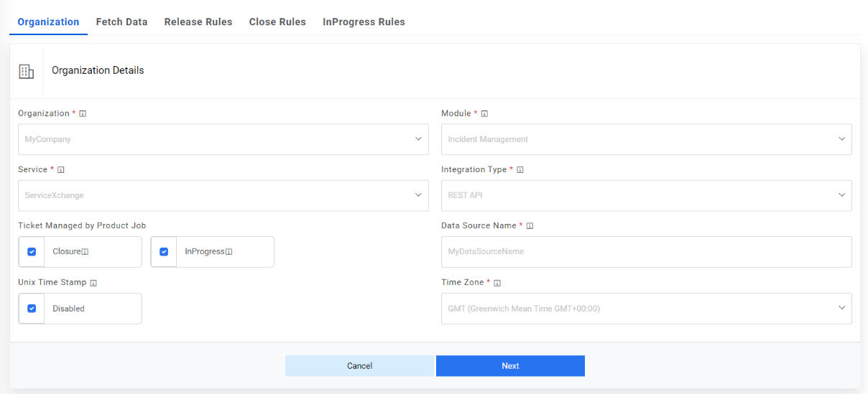Click info icon beside Time Zone label
The height and width of the screenshot is (394, 868).
point(497,283)
